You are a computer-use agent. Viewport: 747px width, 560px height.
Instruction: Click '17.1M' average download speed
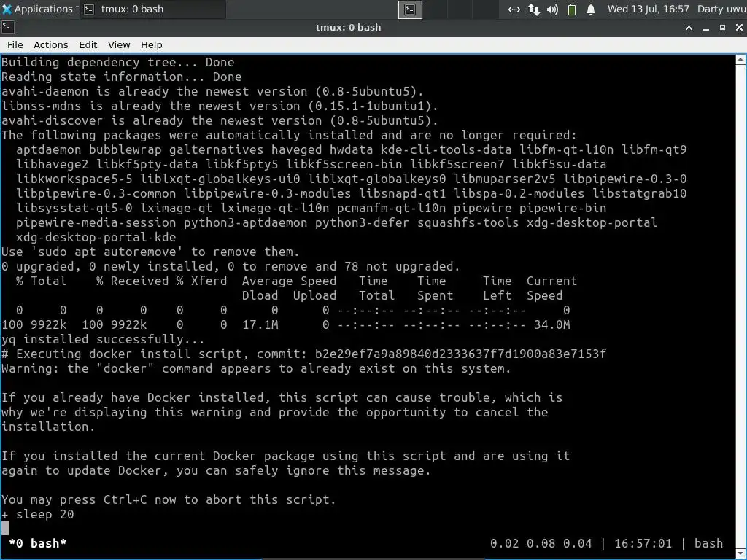(x=260, y=324)
